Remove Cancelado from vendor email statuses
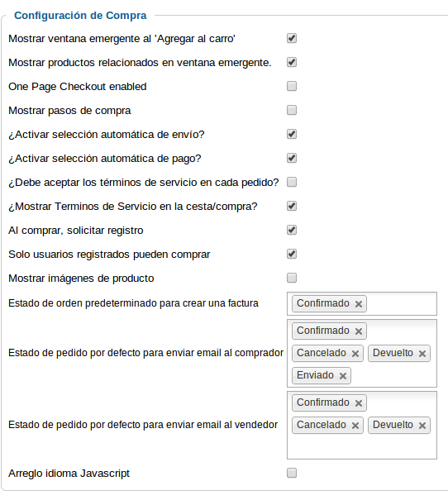 (x=355, y=426)
